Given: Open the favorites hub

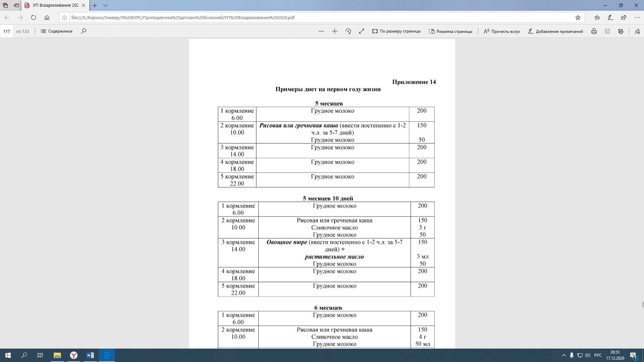Looking at the screenshot, I should (597, 17).
